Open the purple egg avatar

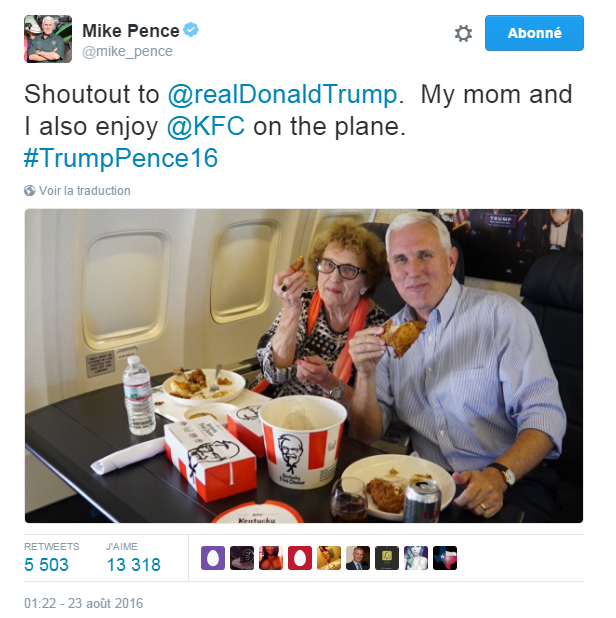point(213,558)
